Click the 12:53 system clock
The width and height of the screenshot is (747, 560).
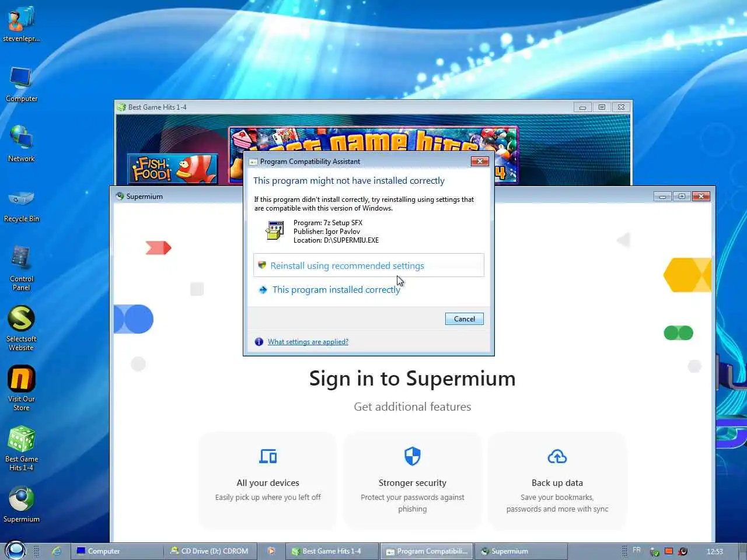(x=714, y=551)
